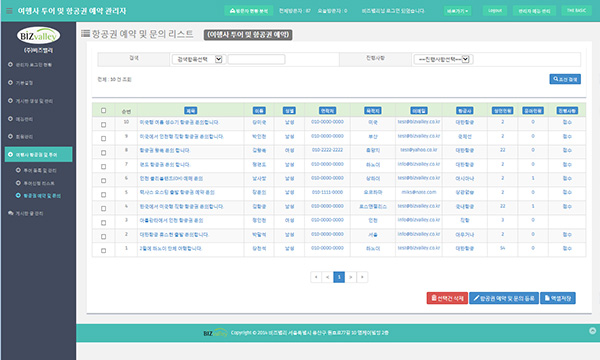Image resolution: width=600 pixels, height=360 pixels.
Task: Open the title link in row number 10
Action: pos(179,122)
